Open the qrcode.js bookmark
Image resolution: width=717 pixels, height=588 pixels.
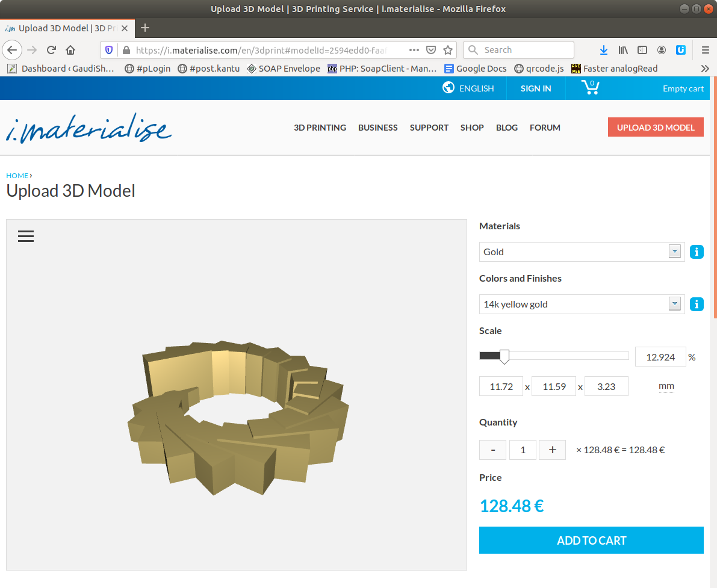tap(539, 69)
